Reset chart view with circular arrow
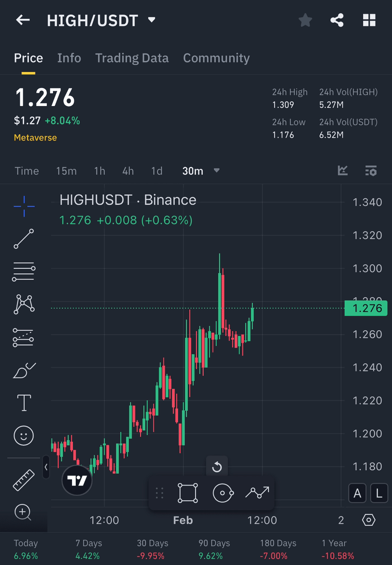 (217, 467)
